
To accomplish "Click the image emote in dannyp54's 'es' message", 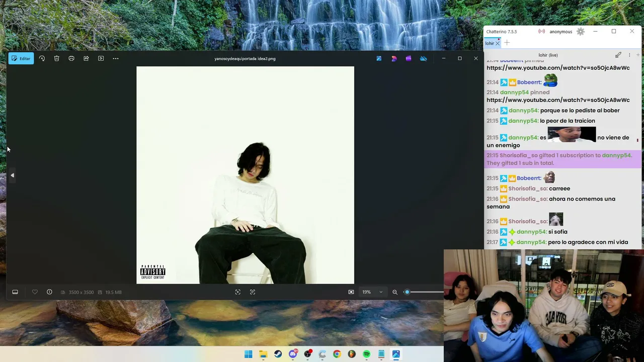I will 572,135.
